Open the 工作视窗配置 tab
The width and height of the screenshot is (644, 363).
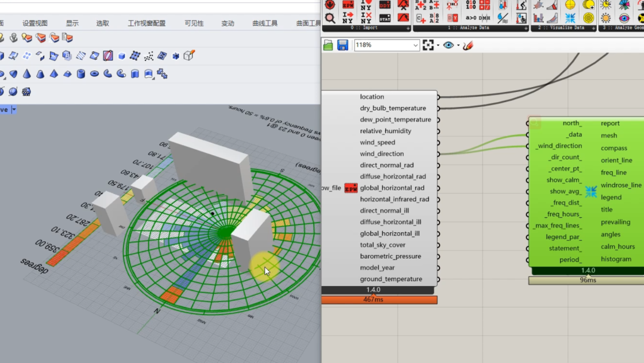[147, 23]
